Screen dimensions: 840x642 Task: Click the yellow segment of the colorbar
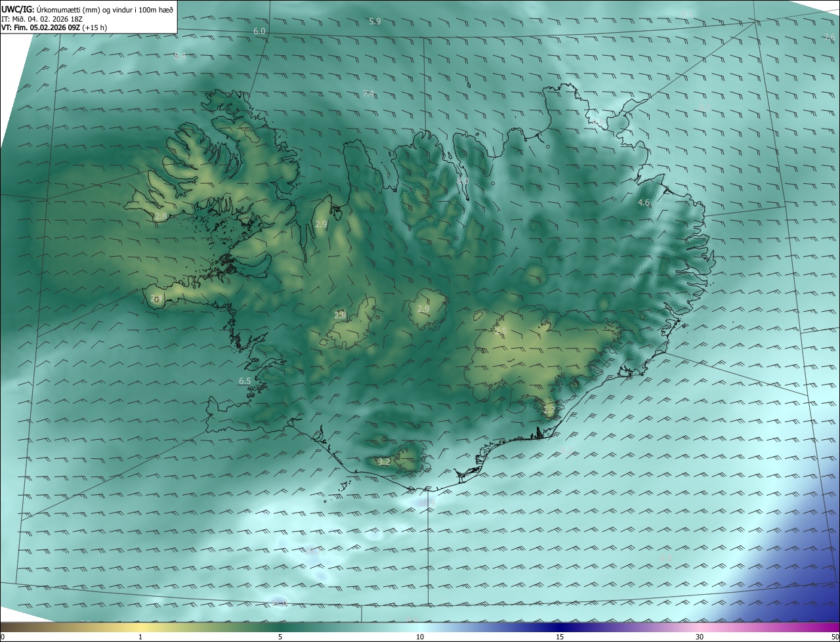140,627
